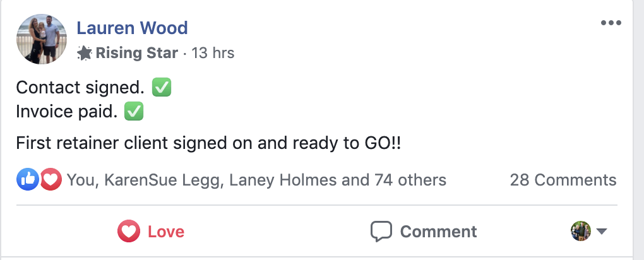Open the 28 Comments thread

coord(563,180)
